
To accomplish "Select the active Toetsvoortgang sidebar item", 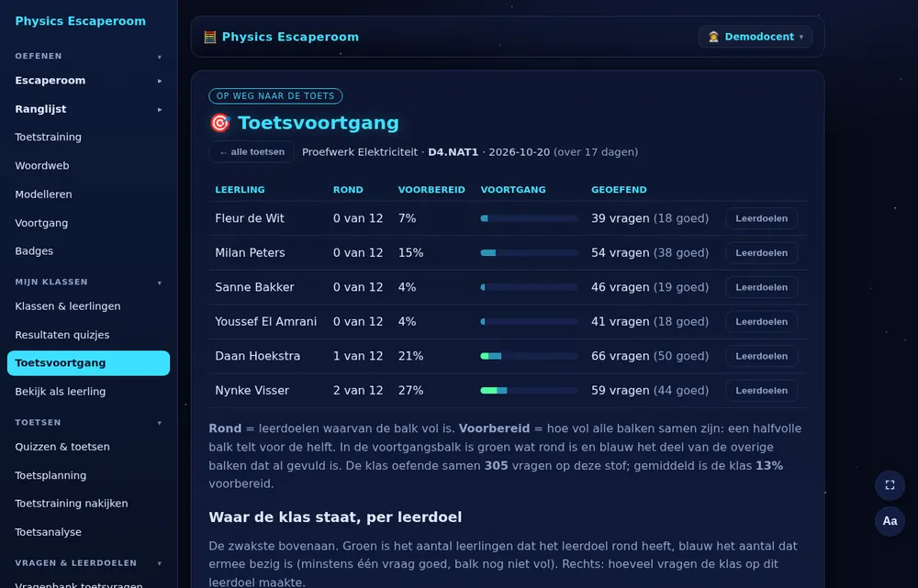I will click(x=88, y=362).
